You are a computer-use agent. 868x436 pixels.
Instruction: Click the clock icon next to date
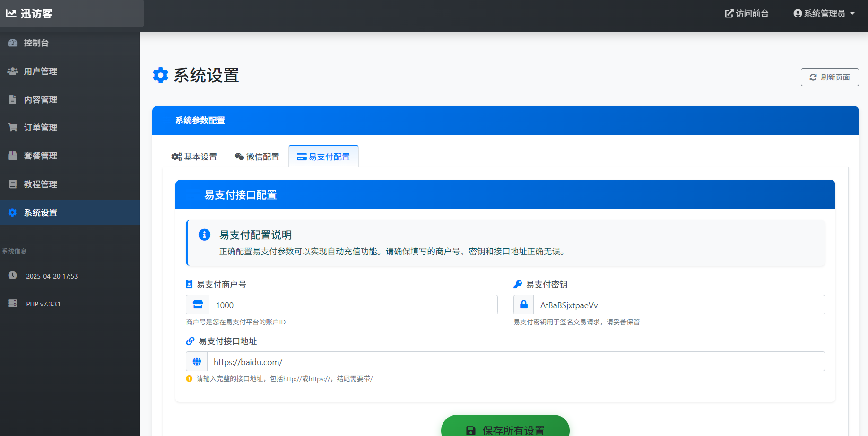pyautogui.click(x=13, y=275)
